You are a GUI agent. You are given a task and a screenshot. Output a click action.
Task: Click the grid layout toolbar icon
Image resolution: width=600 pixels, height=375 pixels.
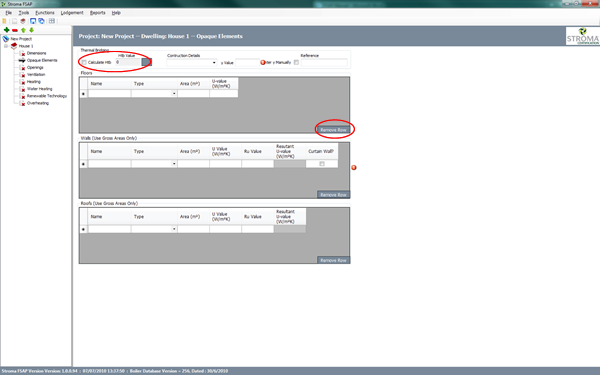52,21
